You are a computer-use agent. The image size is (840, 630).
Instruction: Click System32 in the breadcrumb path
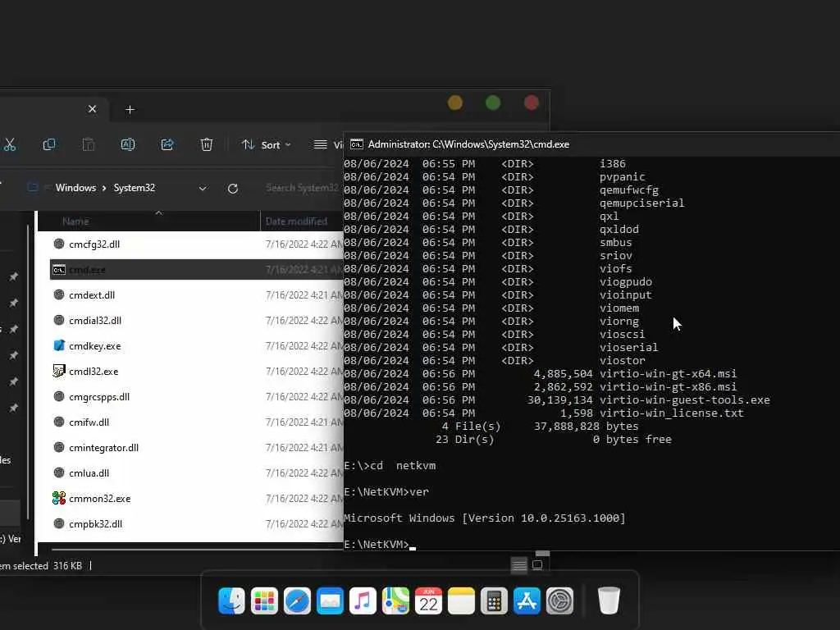point(134,188)
